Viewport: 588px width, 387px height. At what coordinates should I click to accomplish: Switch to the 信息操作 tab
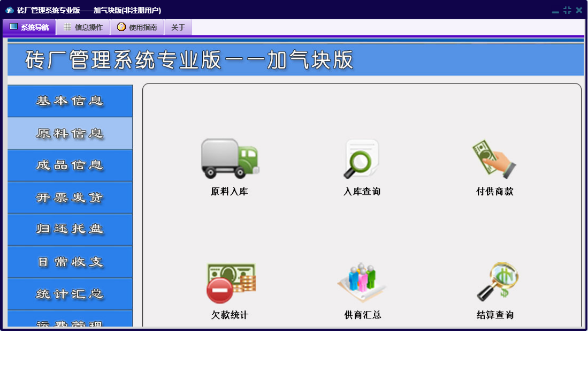[x=83, y=27]
